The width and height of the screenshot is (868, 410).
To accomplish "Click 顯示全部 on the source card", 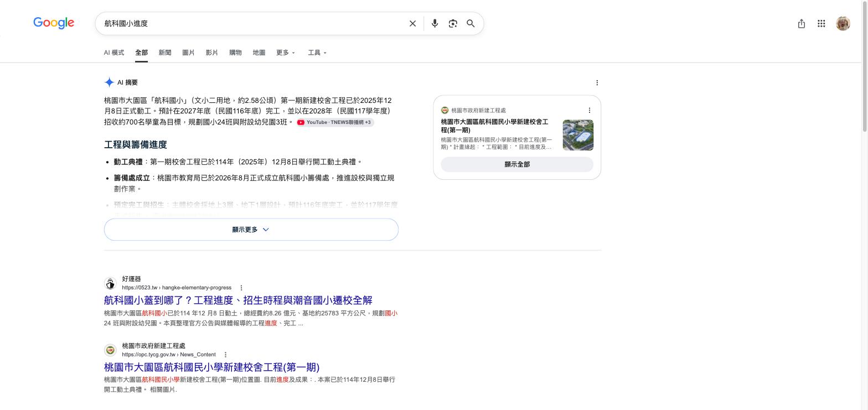I will tap(517, 164).
